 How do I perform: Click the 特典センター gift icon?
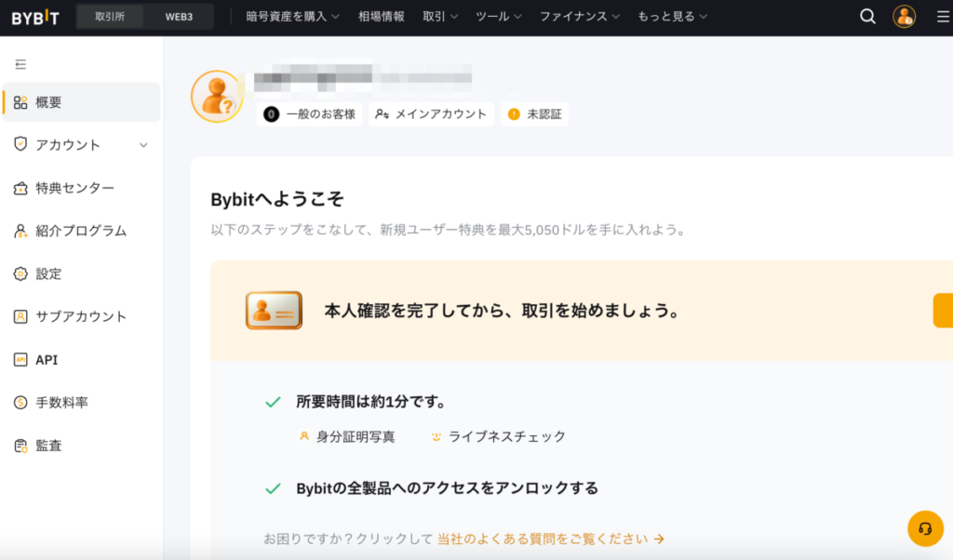coord(20,188)
